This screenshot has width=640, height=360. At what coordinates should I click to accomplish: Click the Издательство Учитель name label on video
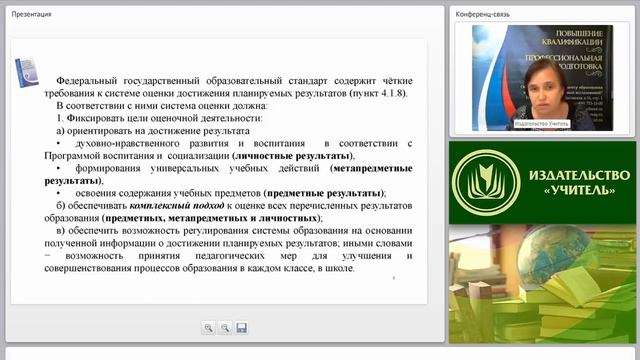[x=541, y=123]
